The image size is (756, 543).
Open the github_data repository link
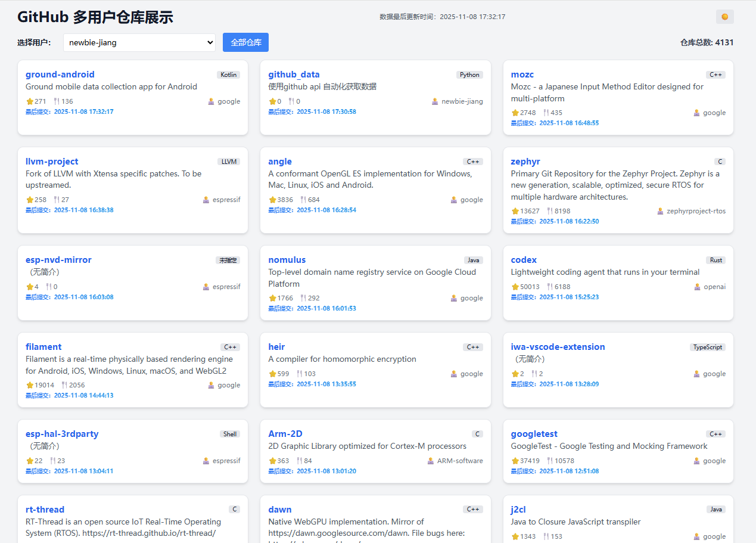point(294,75)
